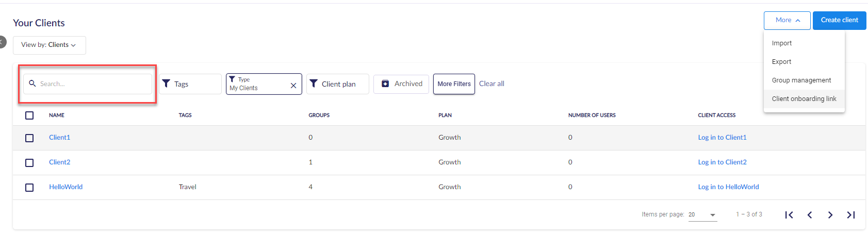The height and width of the screenshot is (234, 868).
Task: Select Import from the More menu
Action: point(804,43)
